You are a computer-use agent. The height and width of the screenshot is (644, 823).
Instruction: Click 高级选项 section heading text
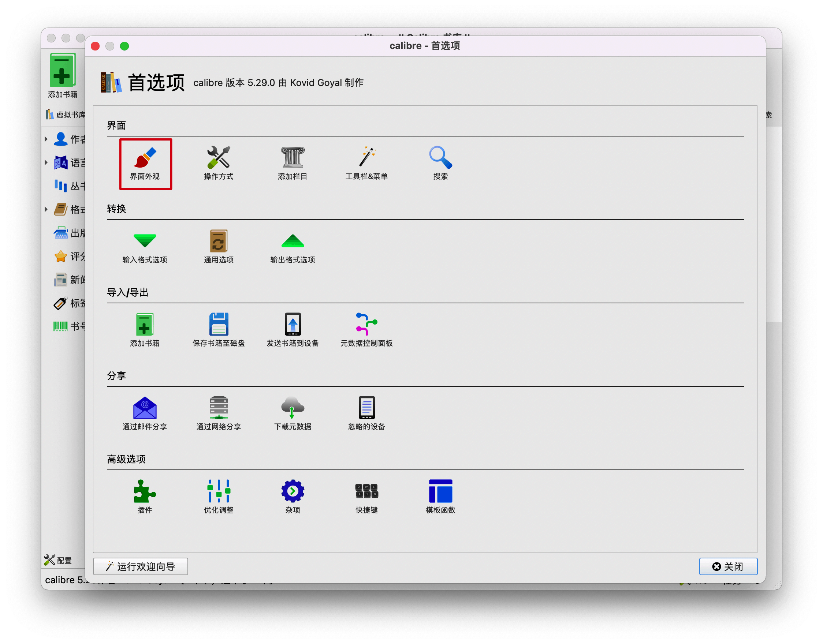[x=126, y=459]
